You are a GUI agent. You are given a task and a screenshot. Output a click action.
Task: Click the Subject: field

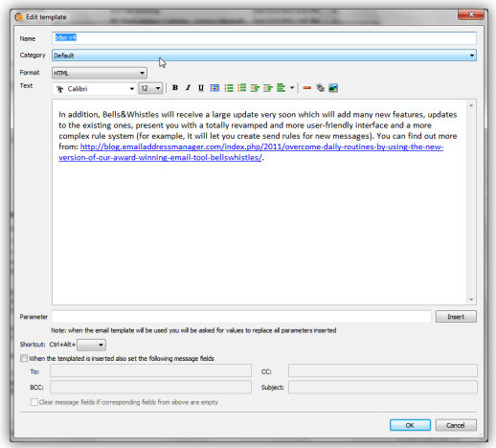pos(383,387)
